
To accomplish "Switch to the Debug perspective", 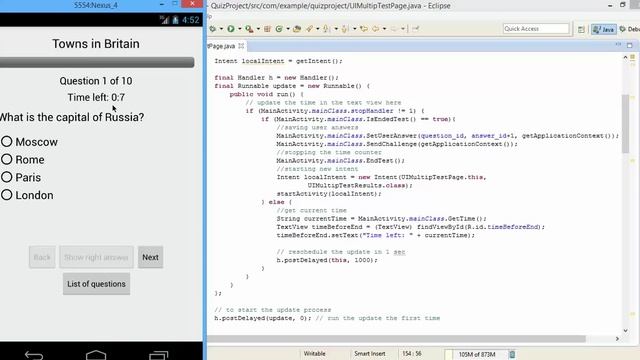I will tap(629, 29).
